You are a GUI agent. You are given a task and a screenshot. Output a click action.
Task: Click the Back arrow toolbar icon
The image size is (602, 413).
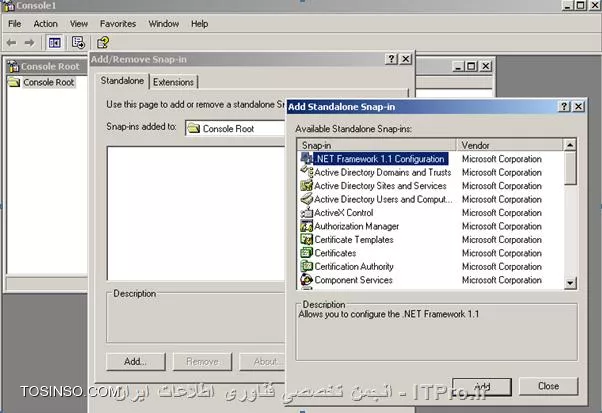(12, 43)
